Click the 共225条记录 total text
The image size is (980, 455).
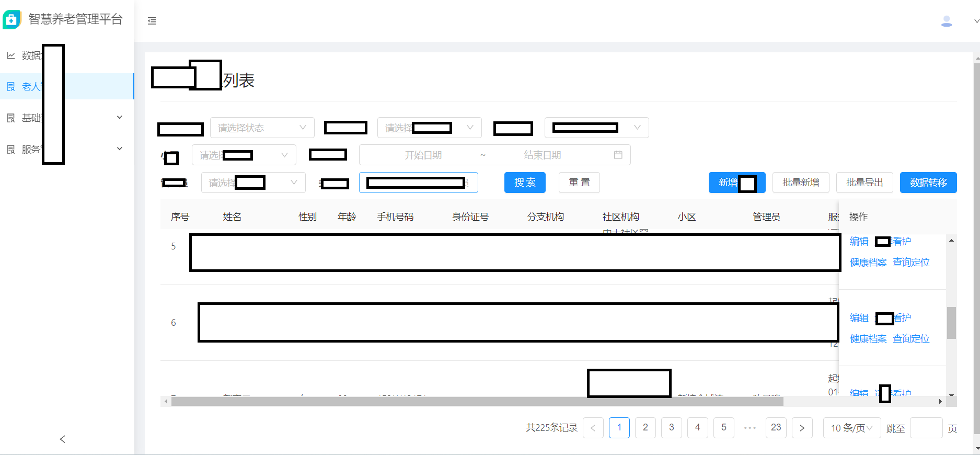[x=551, y=428]
